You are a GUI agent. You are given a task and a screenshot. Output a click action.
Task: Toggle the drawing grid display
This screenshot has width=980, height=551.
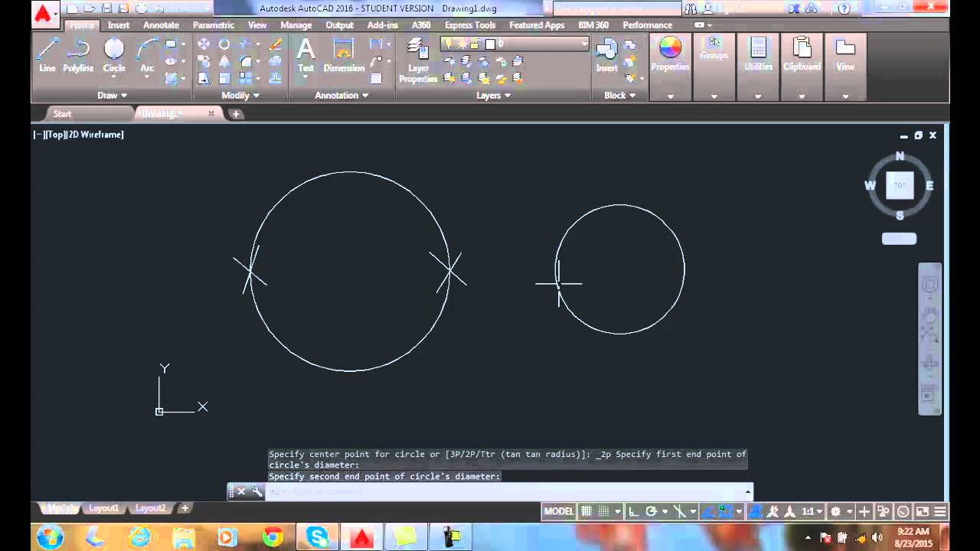pos(586,511)
